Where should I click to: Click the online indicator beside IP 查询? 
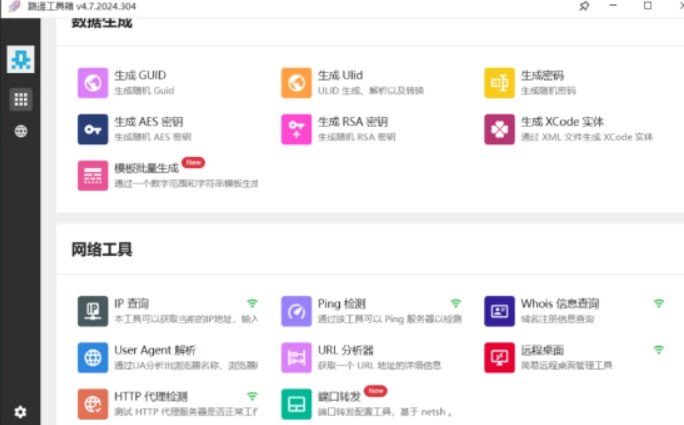pyautogui.click(x=252, y=303)
